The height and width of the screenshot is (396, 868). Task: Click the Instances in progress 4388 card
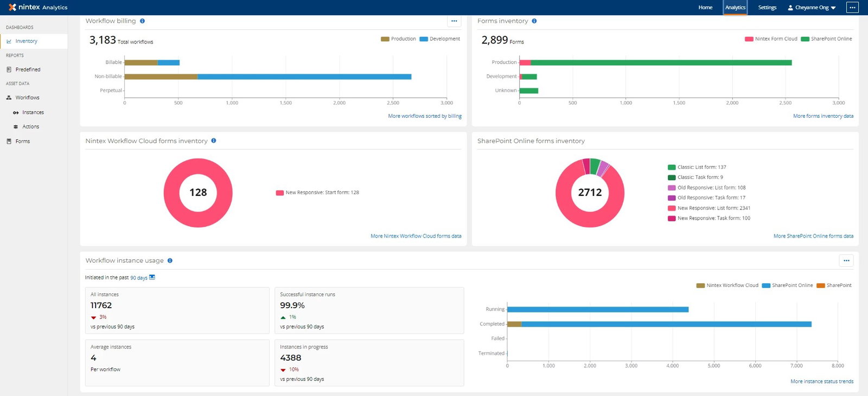(x=369, y=363)
